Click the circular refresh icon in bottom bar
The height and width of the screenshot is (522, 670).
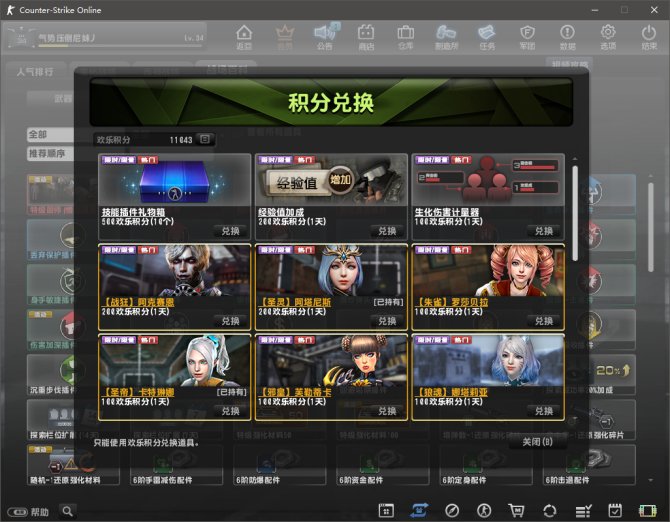(x=550, y=510)
